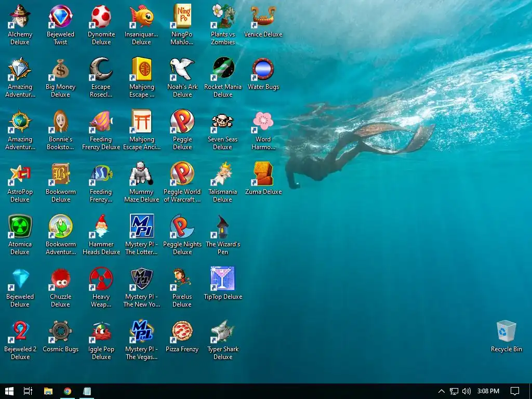Select the Typer Shark Deluxe icon
The image size is (532, 399).
click(x=222, y=331)
